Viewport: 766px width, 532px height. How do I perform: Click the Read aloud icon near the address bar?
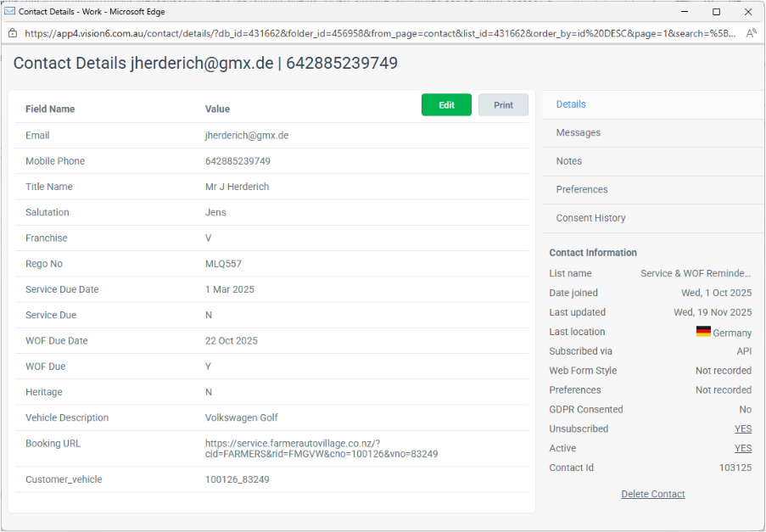point(752,32)
